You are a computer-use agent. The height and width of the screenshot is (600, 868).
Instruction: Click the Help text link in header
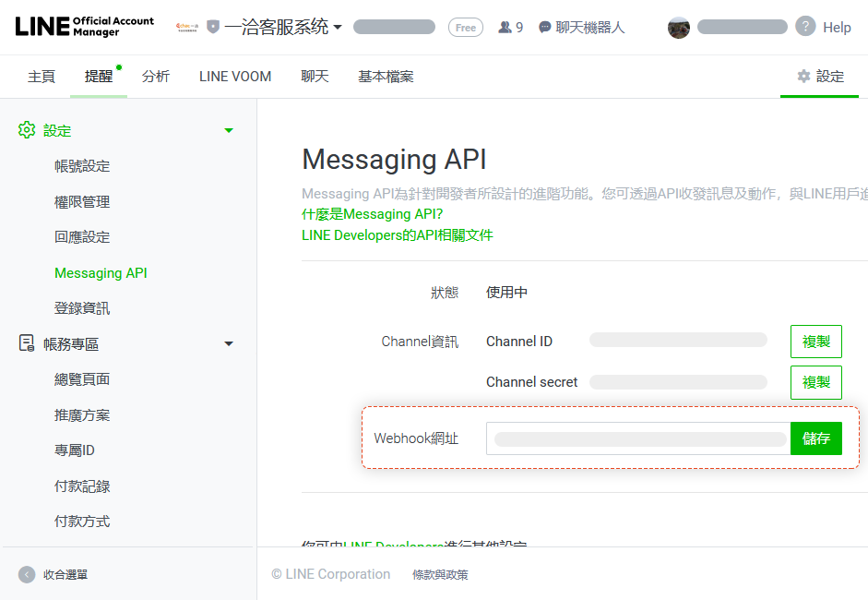click(837, 27)
